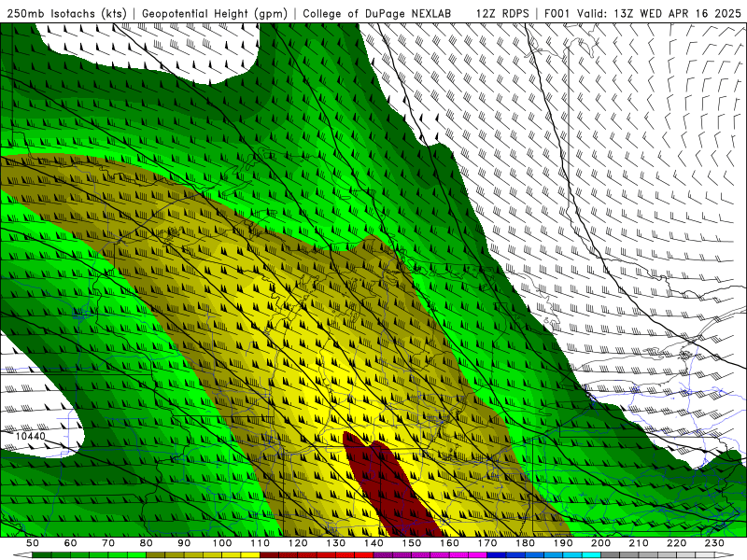This screenshot has width=747, height=560.
Task: Click the legend value 210
Action: click(639, 543)
